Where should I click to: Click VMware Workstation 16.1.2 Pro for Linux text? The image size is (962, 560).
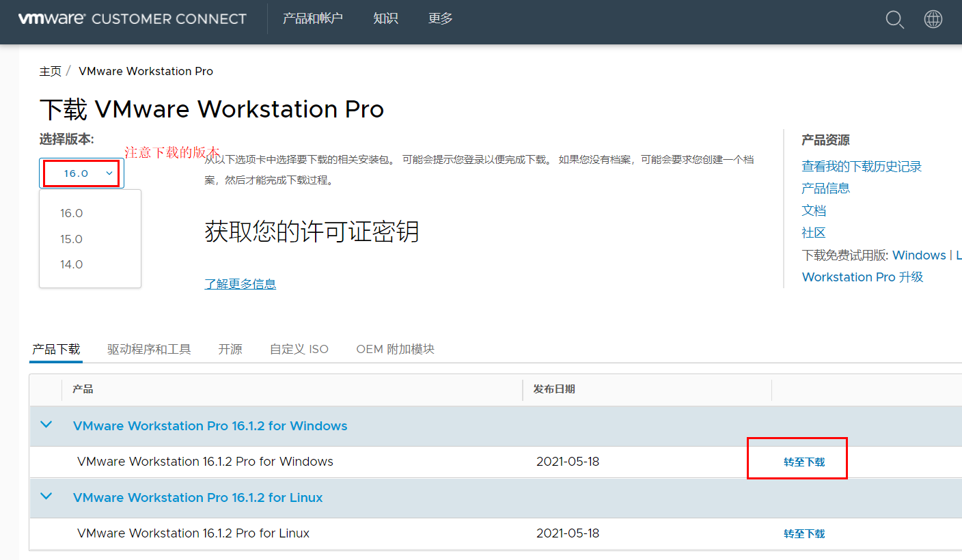tap(193, 533)
